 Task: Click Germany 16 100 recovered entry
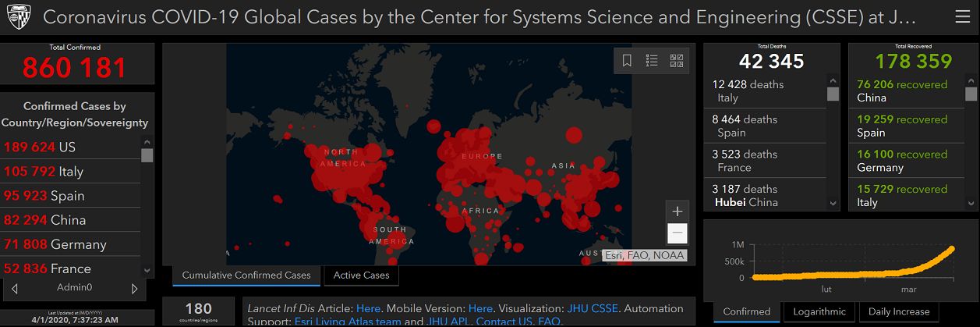(x=906, y=161)
